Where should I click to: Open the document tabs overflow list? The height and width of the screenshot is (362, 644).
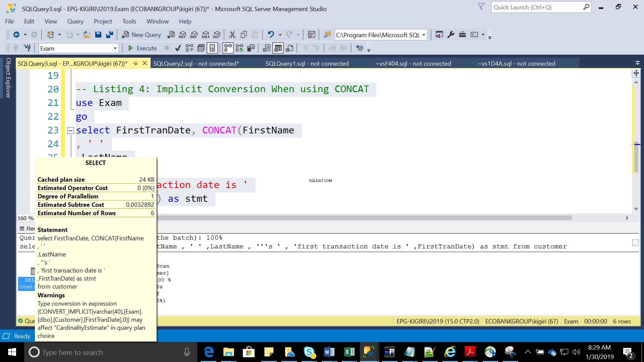[x=638, y=63]
